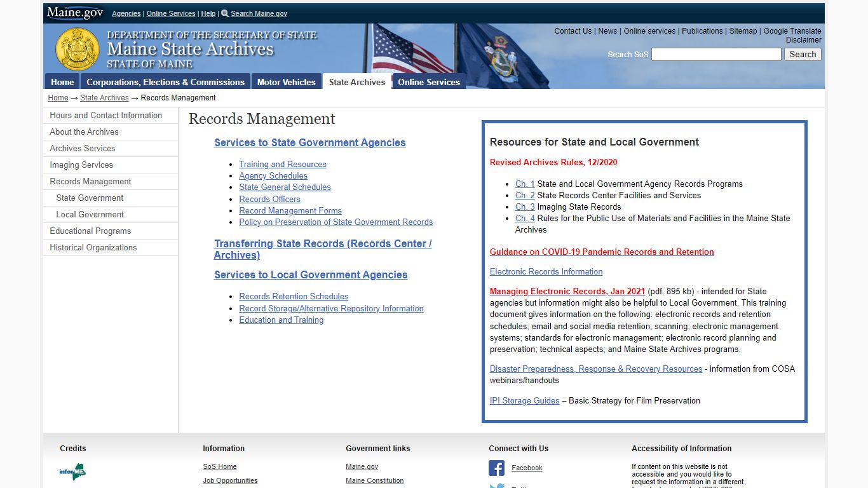Click the Search button
The image size is (868, 488).
click(803, 55)
